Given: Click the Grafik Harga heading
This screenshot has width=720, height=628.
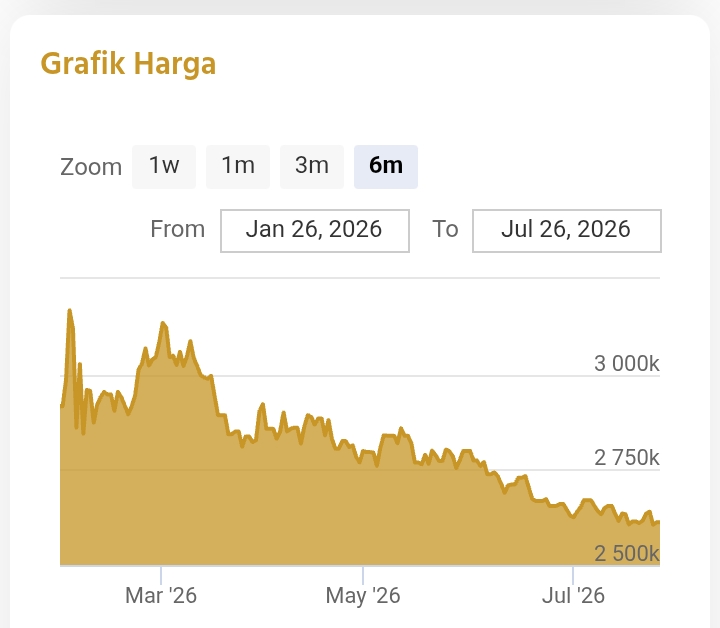Looking at the screenshot, I should point(128,64).
